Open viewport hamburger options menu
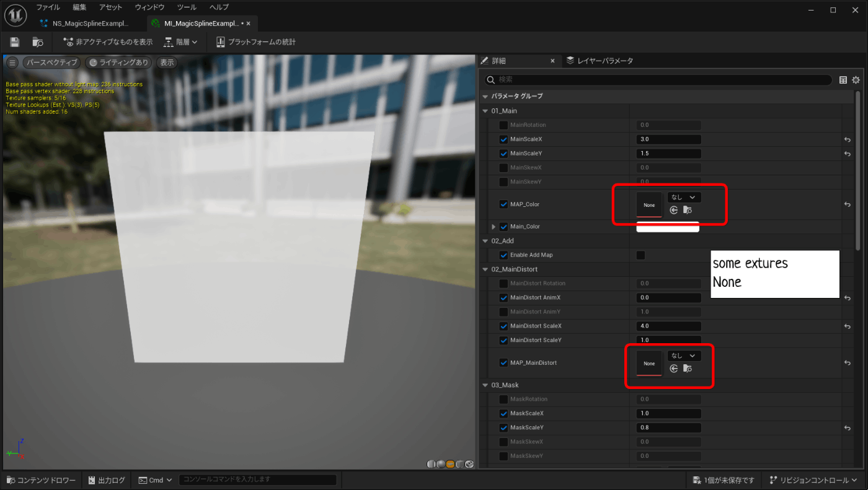This screenshot has height=490, width=868. click(x=12, y=63)
